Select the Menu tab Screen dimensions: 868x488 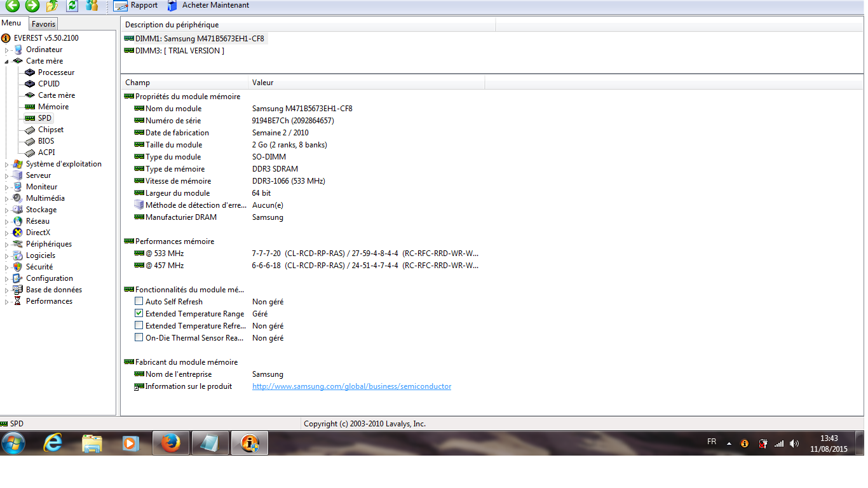pos(11,23)
